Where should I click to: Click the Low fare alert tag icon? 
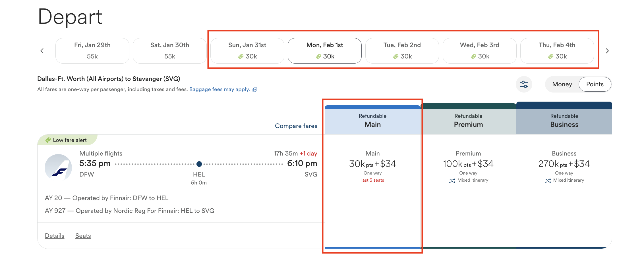48,140
